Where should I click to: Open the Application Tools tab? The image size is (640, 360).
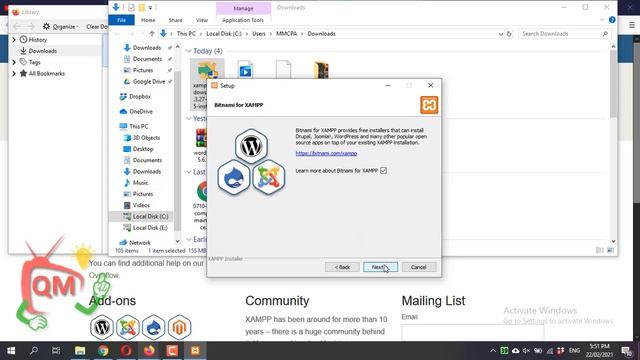click(x=243, y=20)
